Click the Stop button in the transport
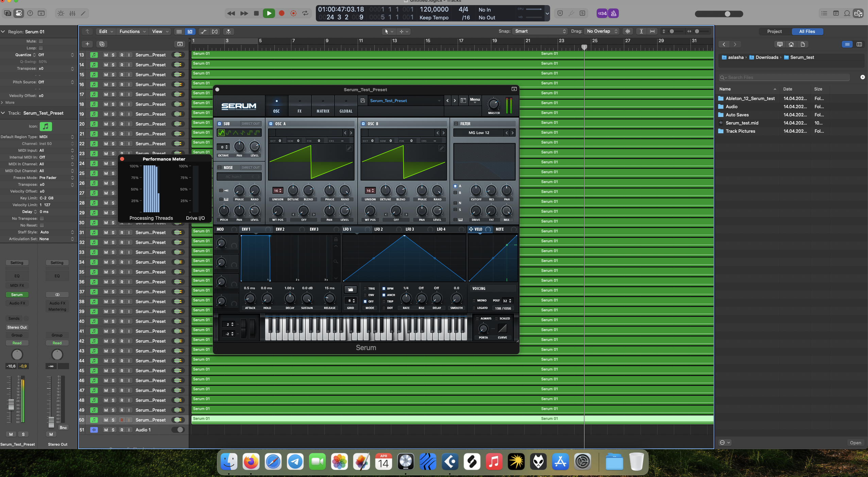This screenshot has height=477, width=868. click(x=256, y=13)
